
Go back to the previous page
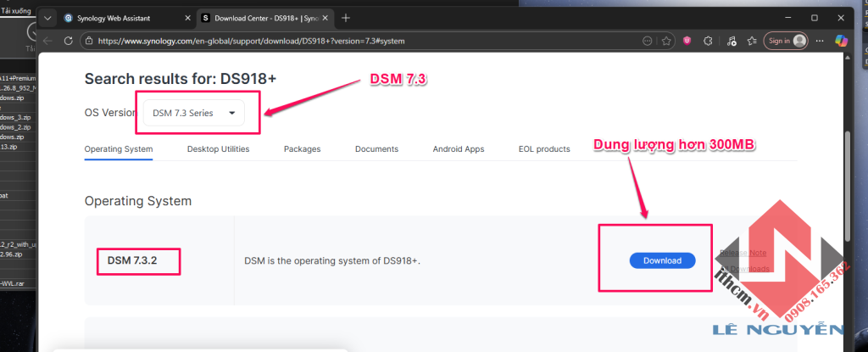coord(47,41)
